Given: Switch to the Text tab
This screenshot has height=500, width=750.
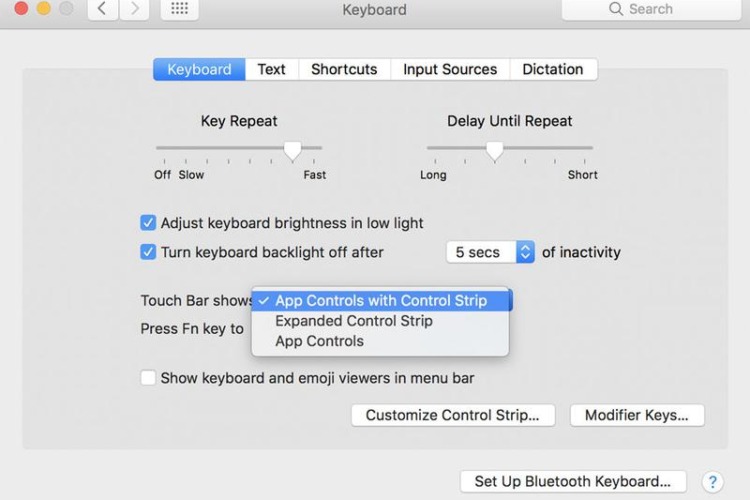Looking at the screenshot, I should (271, 69).
